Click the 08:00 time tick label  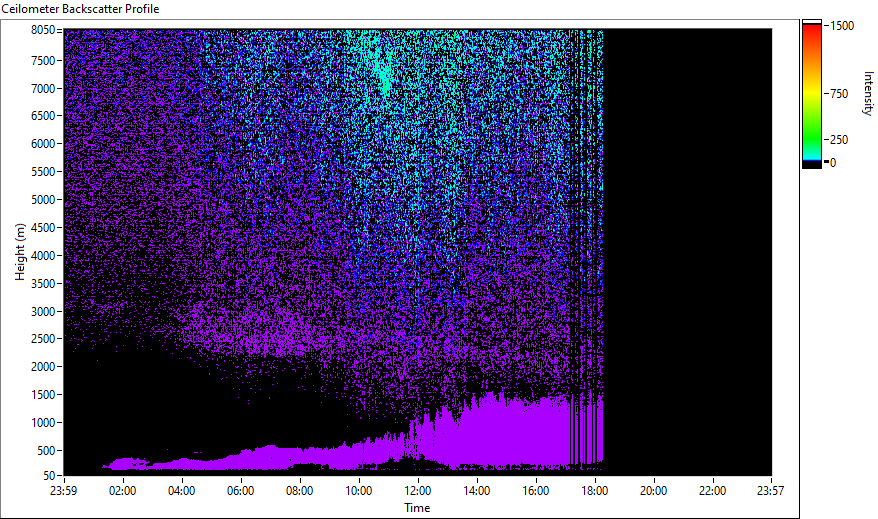point(300,491)
